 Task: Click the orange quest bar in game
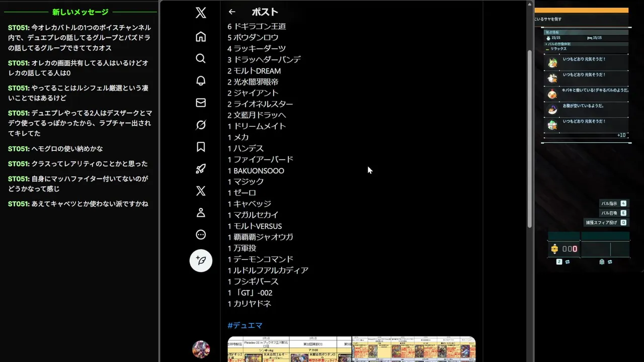pyautogui.click(x=582, y=10)
